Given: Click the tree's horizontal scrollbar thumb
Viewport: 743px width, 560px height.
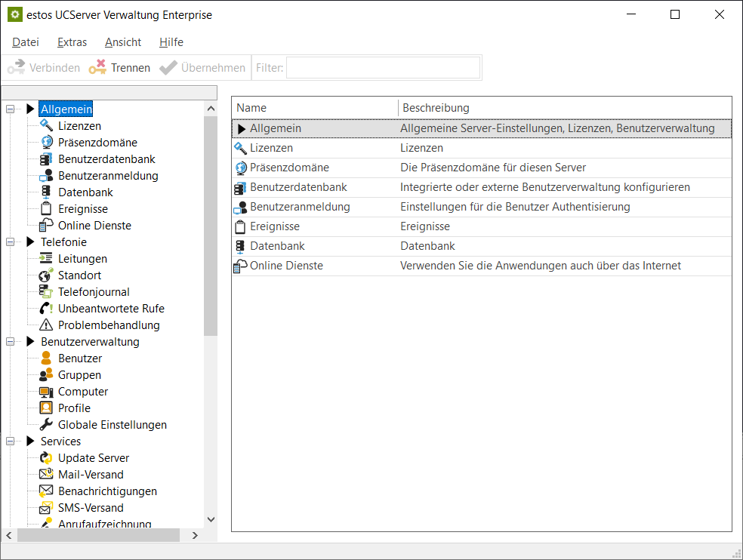Looking at the screenshot, I should (x=98, y=535).
